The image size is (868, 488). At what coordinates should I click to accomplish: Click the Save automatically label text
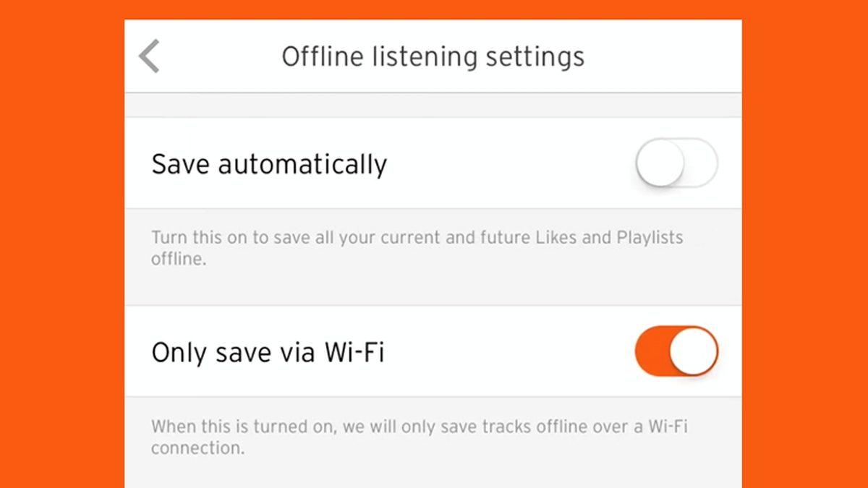269,163
